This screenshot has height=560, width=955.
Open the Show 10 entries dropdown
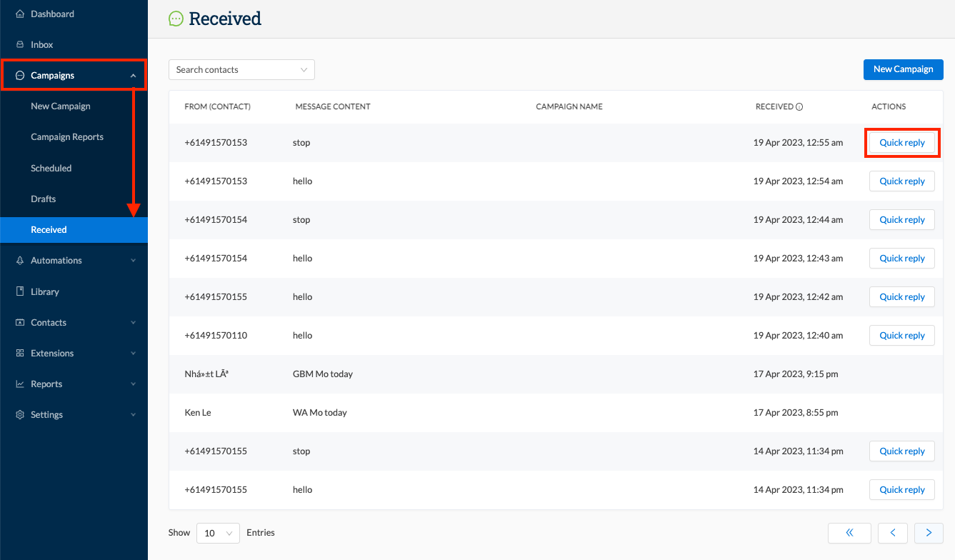(x=219, y=533)
